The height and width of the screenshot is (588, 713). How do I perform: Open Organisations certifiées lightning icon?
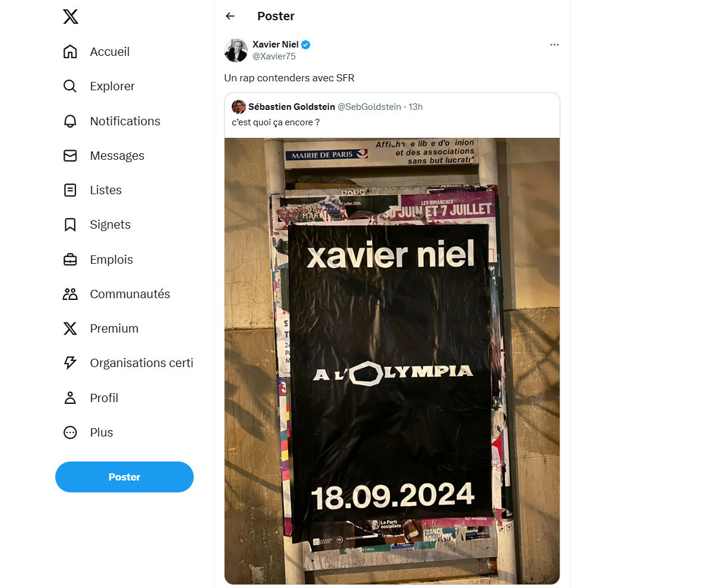(x=70, y=363)
